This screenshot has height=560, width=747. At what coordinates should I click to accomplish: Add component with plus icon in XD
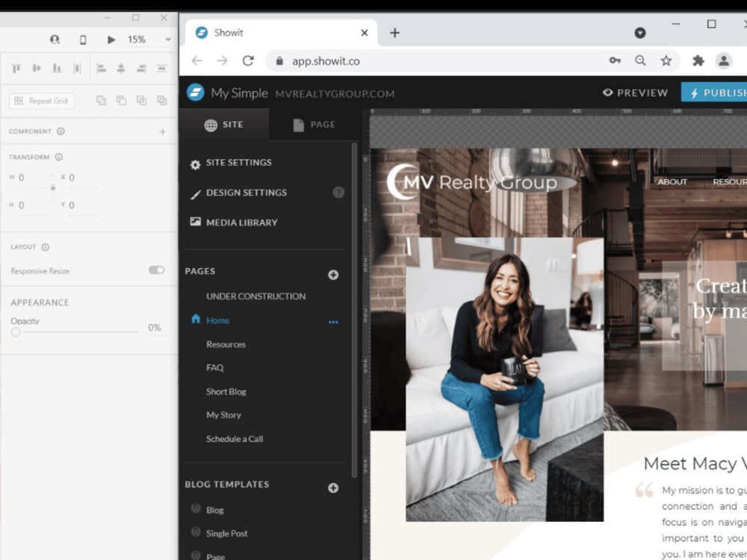(x=162, y=131)
